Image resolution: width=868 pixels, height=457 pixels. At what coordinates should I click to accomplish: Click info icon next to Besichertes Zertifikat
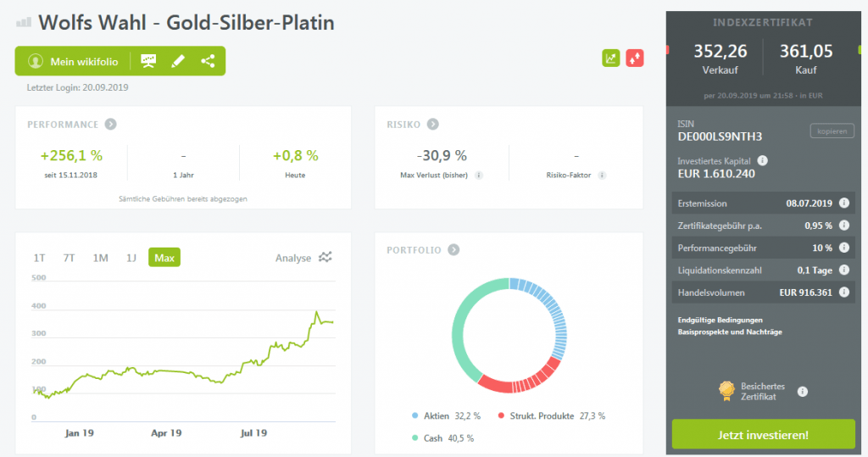pyautogui.click(x=803, y=391)
